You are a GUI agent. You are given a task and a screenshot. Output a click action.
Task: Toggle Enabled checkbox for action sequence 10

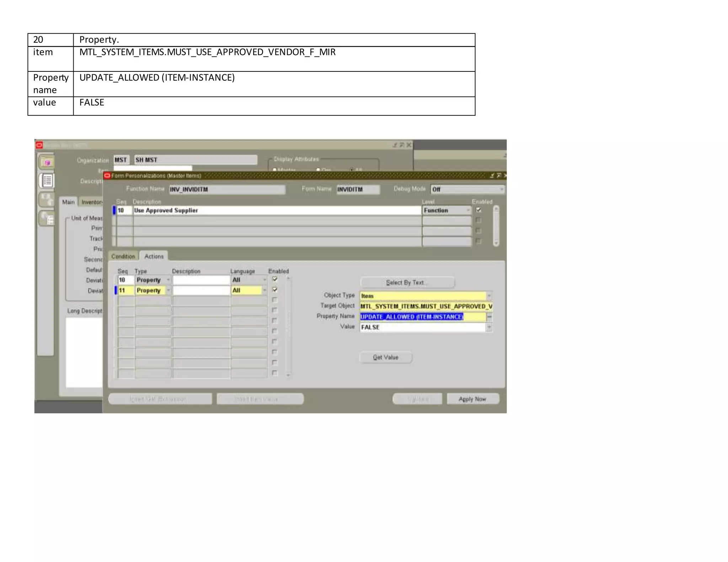pos(275,279)
